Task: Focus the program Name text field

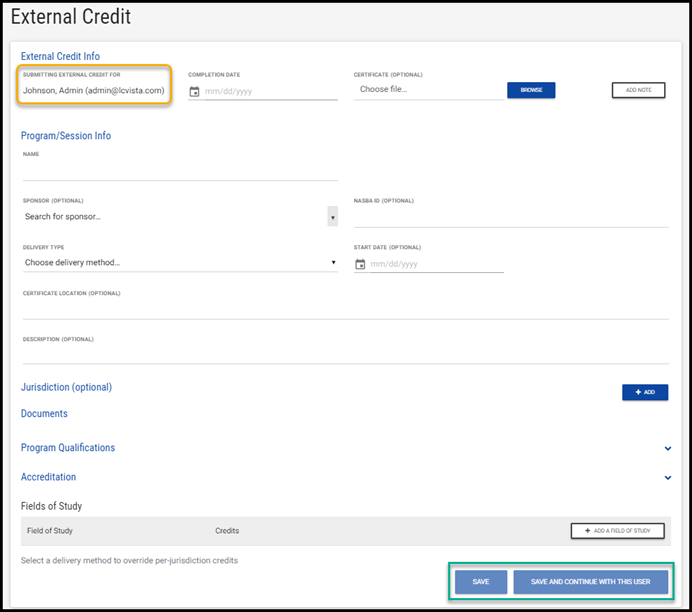Action: (x=180, y=171)
